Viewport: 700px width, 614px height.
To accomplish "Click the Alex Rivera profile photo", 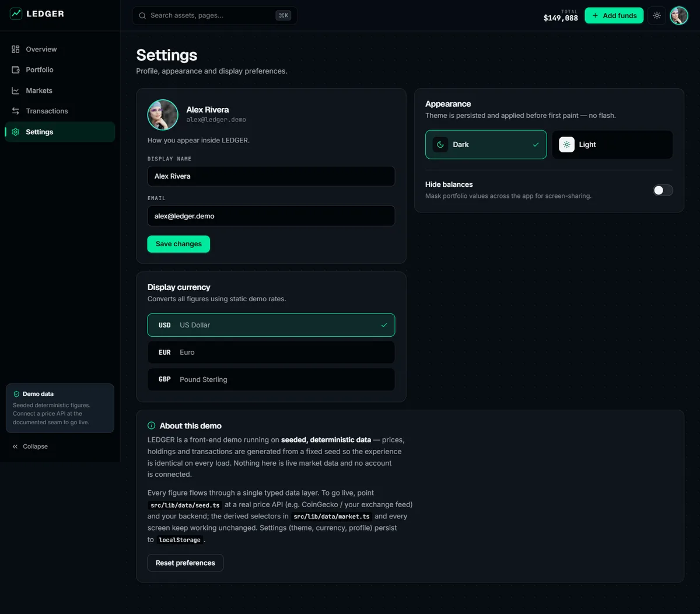I will (x=163, y=114).
